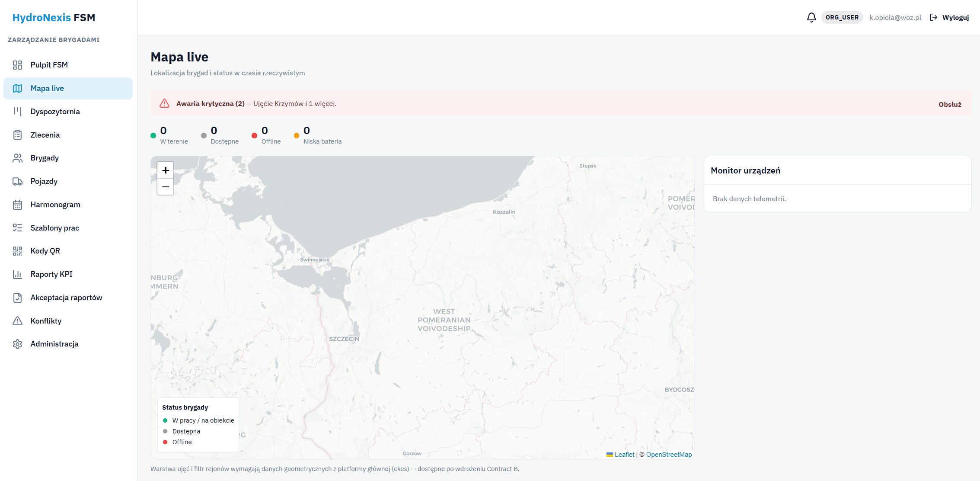
Task: Click the ORG_USER role badge
Action: tap(842, 17)
